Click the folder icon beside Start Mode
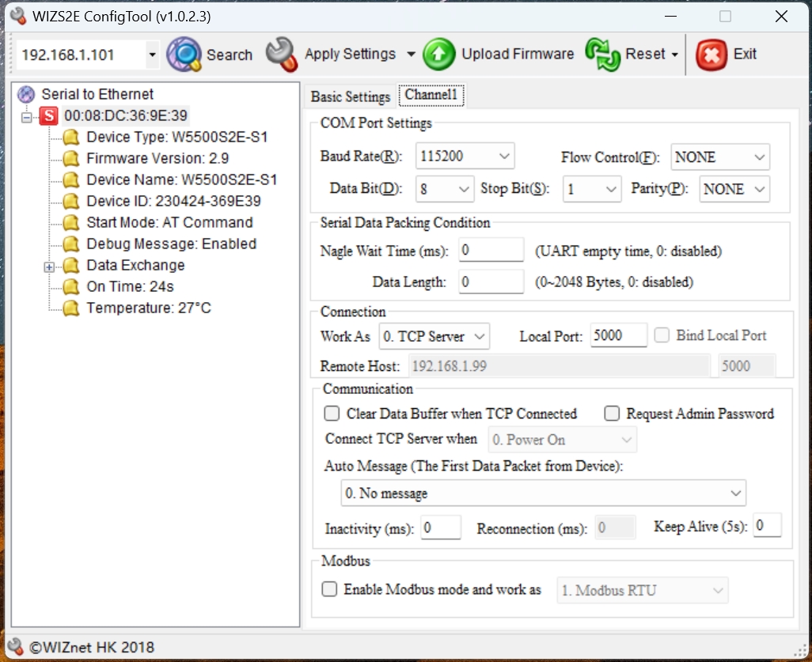This screenshot has height=662, width=812. [x=71, y=222]
